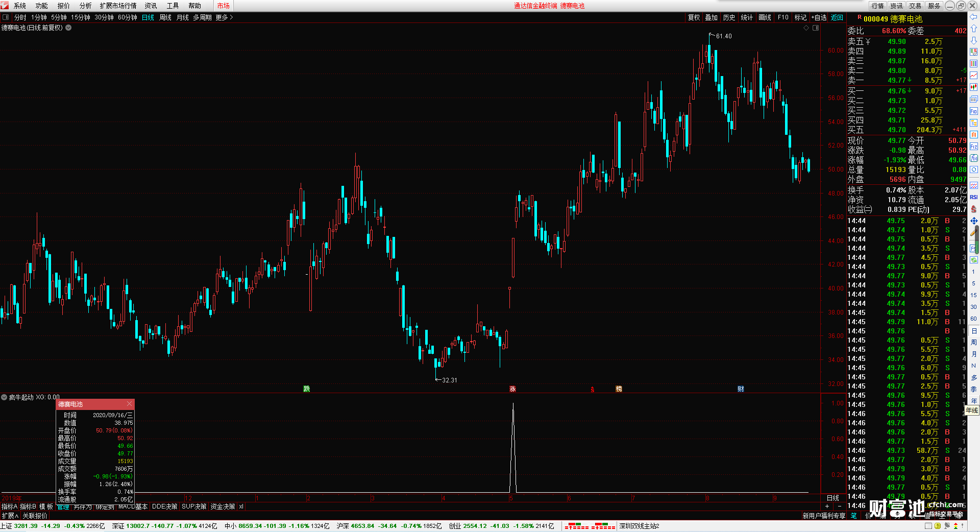Select the 周线 period tab
980x532 pixels.
point(165,17)
